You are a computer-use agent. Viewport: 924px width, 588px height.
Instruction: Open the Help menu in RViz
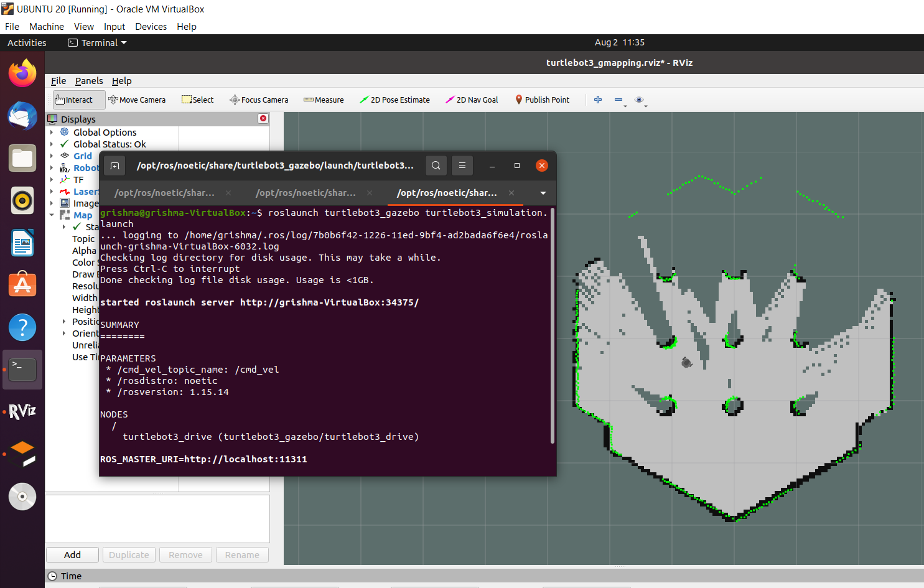tap(121, 81)
